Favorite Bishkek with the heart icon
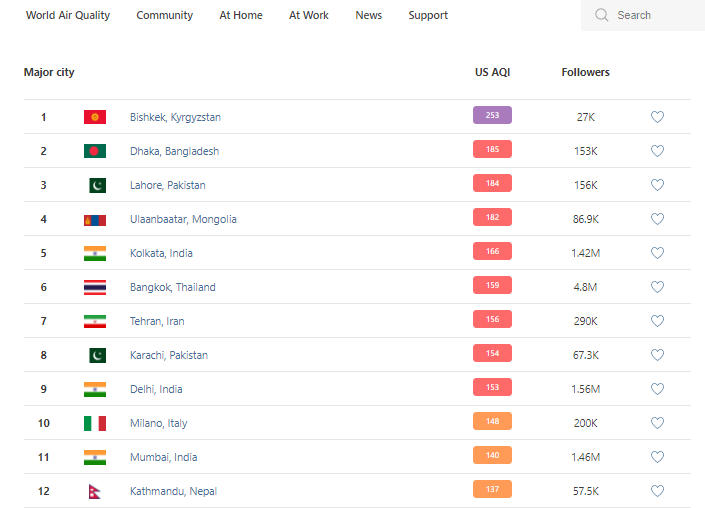705x508 pixels. (x=657, y=117)
